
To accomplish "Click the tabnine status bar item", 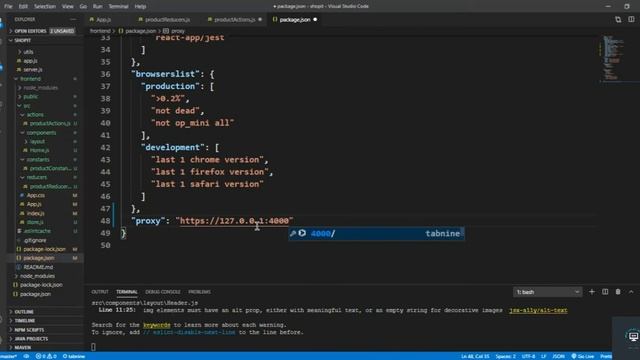I will coord(74,356).
